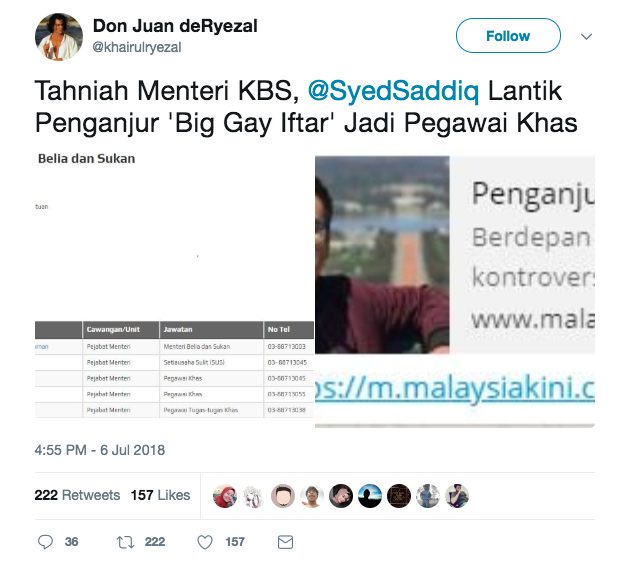The image size is (628, 568).
Task: View the silhouette sunset liker avatar
Action: (x=370, y=495)
